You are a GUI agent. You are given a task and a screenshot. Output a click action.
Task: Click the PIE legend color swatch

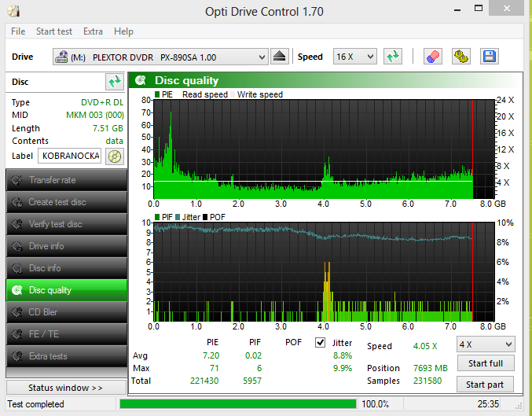coord(157,94)
